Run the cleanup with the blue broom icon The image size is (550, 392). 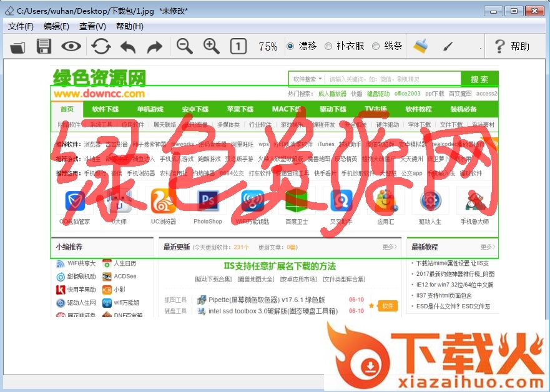[x=420, y=46]
